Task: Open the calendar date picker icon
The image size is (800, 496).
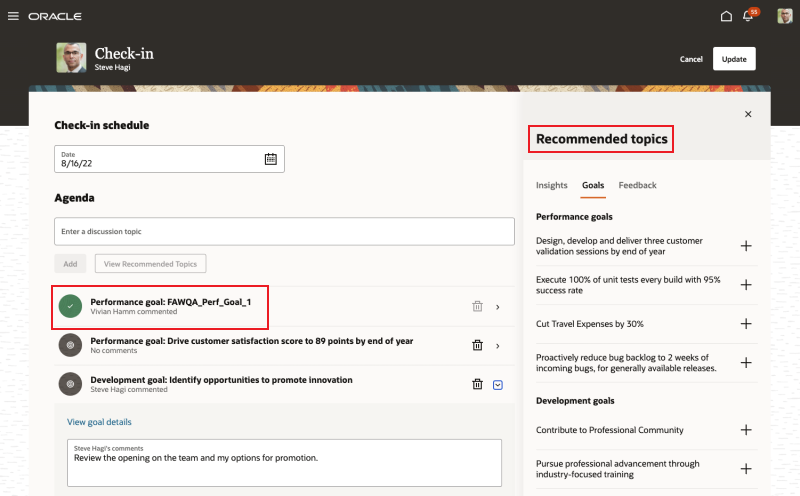Action: [271, 159]
